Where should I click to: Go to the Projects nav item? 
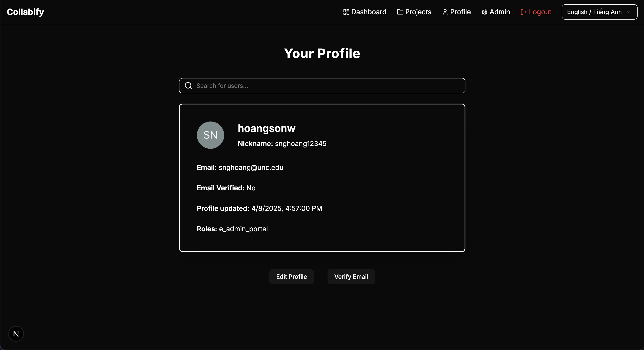click(x=414, y=12)
